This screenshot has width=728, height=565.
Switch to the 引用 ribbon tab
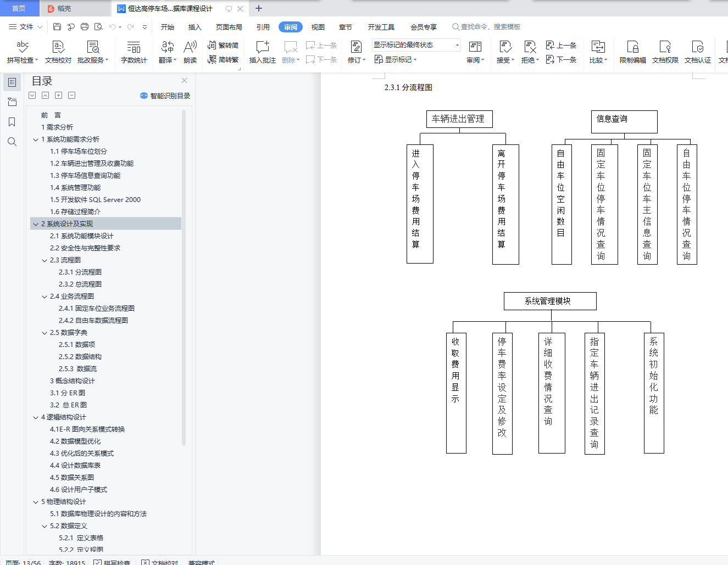tap(263, 27)
